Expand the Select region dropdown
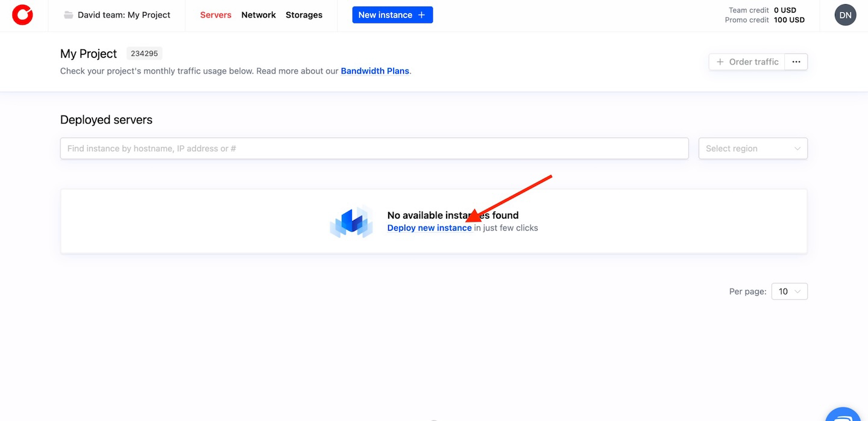The width and height of the screenshot is (868, 421). (x=752, y=149)
